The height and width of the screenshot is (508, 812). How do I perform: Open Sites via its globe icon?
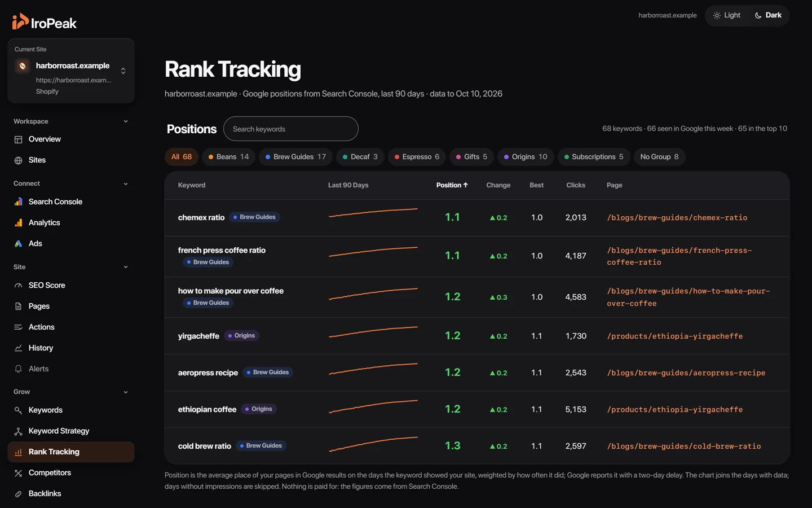click(18, 160)
